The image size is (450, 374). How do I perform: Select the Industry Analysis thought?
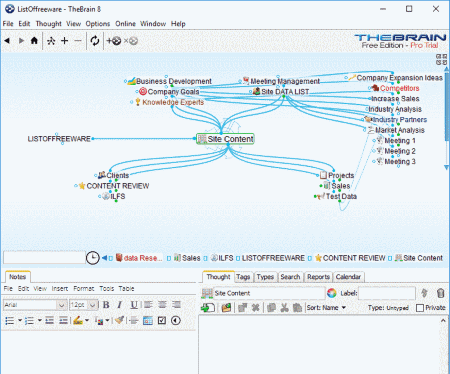(395, 109)
